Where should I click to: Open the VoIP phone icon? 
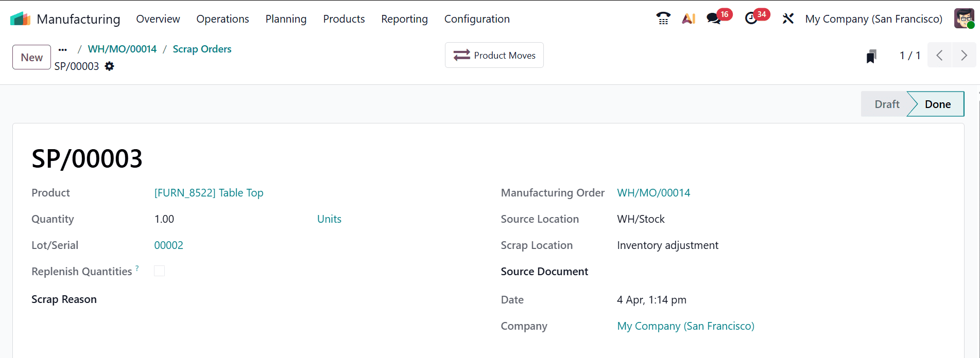(x=663, y=19)
